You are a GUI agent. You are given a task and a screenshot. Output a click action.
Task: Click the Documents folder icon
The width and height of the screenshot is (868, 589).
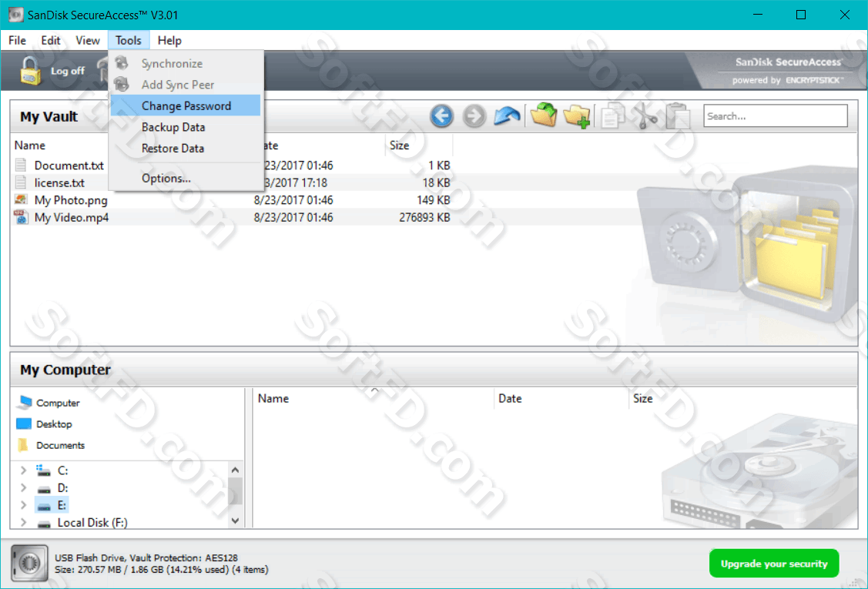(x=23, y=445)
